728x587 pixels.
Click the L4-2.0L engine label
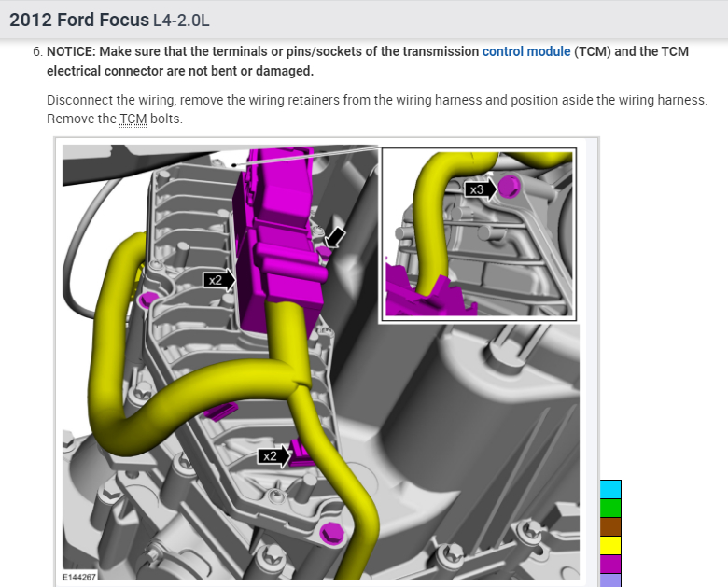click(x=181, y=21)
